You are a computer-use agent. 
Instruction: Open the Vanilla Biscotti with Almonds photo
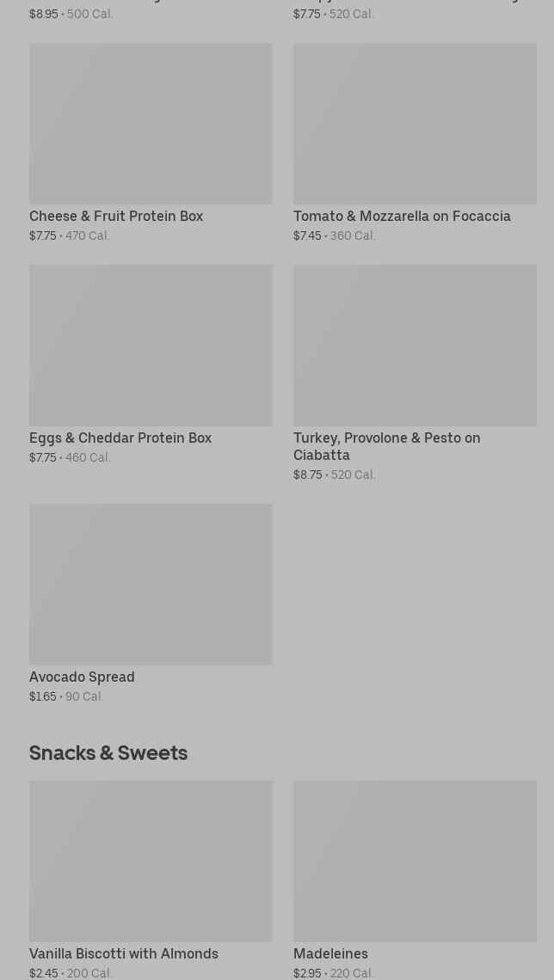click(151, 861)
